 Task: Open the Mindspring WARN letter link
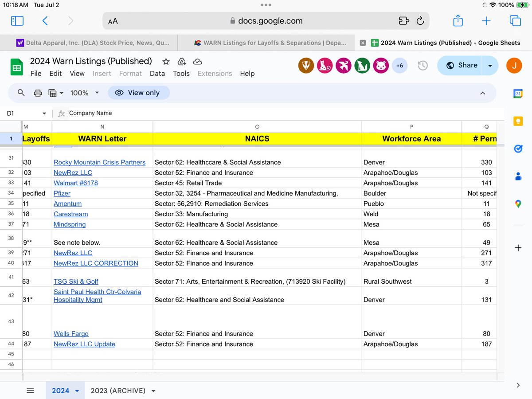[x=70, y=224]
